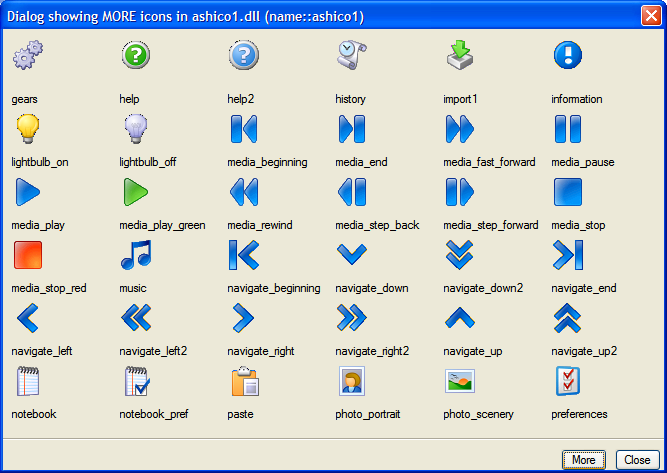Click the green media_play_green icon
The image size is (667, 473).
(x=135, y=192)
